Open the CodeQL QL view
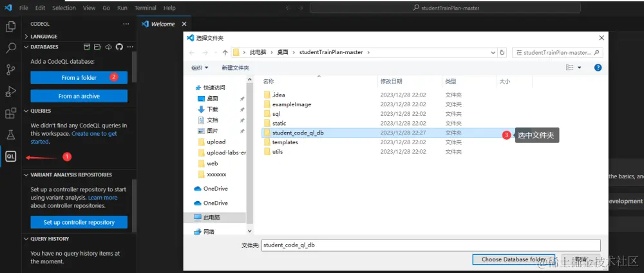The image size is (644, 273). (x=11, y=156)
